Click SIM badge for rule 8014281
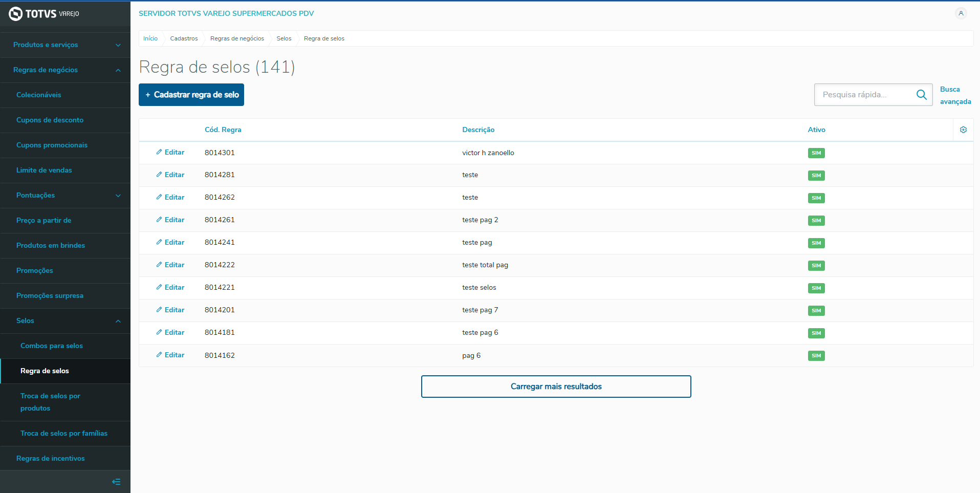Viewport: 980px width, 493px height. coord(816,176)
